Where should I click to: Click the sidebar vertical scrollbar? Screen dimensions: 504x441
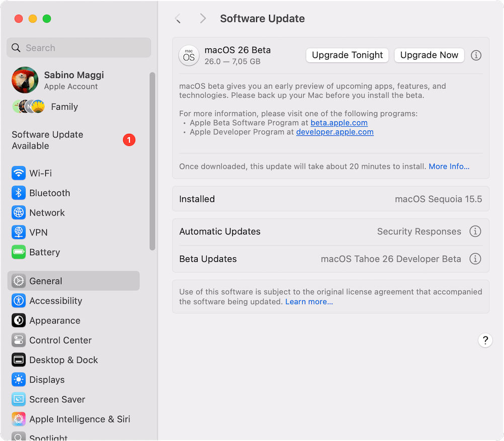pos(152,161)
